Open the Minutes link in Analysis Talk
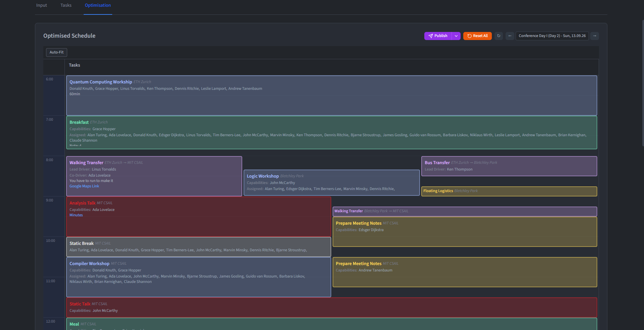The image size is (644, 330). click(x=76, y=215)
